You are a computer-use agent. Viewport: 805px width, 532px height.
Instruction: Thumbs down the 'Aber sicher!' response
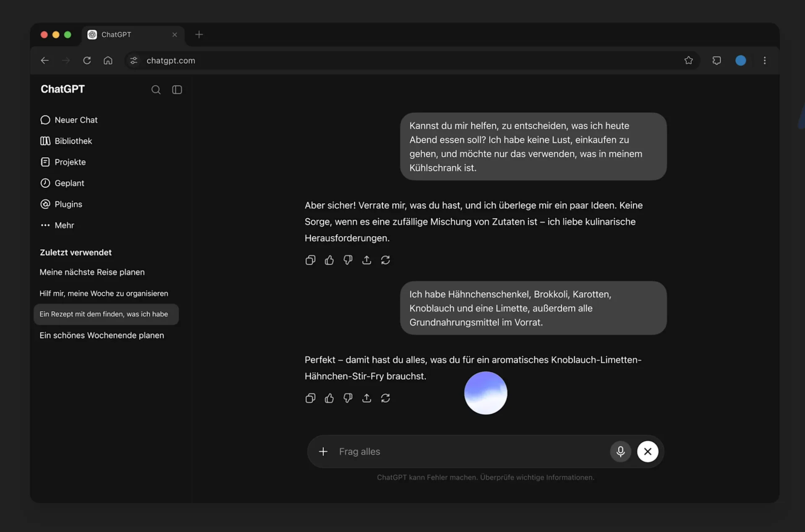348,260
